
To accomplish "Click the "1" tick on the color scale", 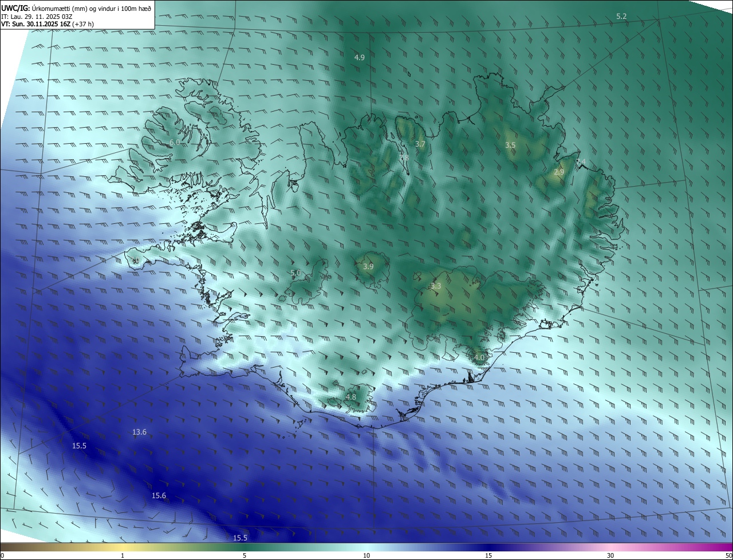I will (x=123, y=556).
